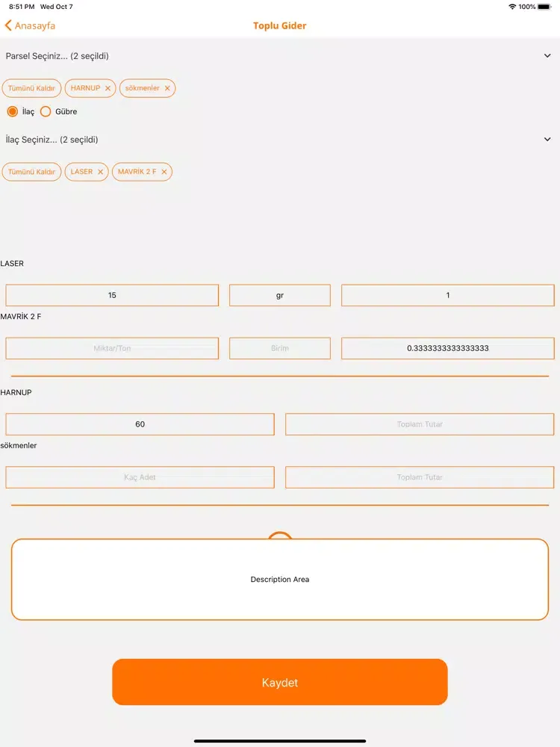Image resolution: width=560 pixels, height=747 pixels.
Task: Focus MAVRİK 2 F Miktar/Ton field
Action: [x=112, y=348]
